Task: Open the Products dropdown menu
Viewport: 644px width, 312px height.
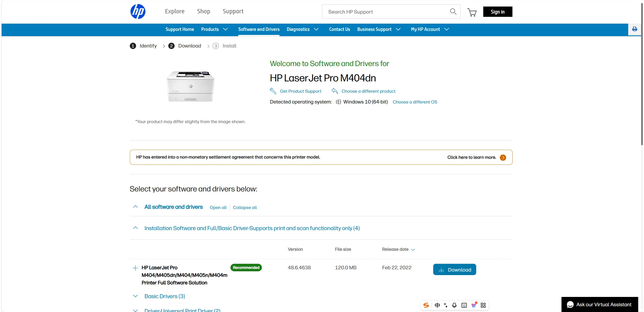Action: click(x=215, y=29)
